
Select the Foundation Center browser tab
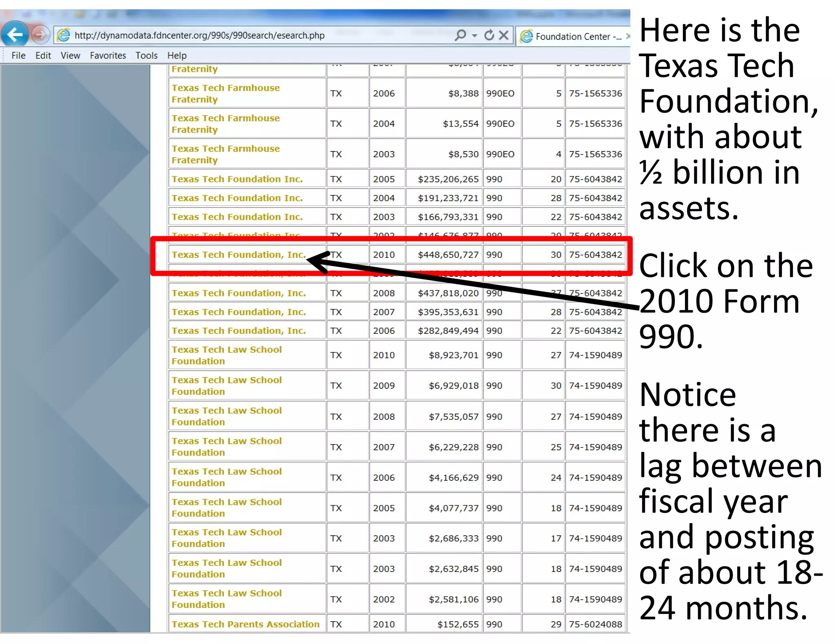(x=573, y=36)
